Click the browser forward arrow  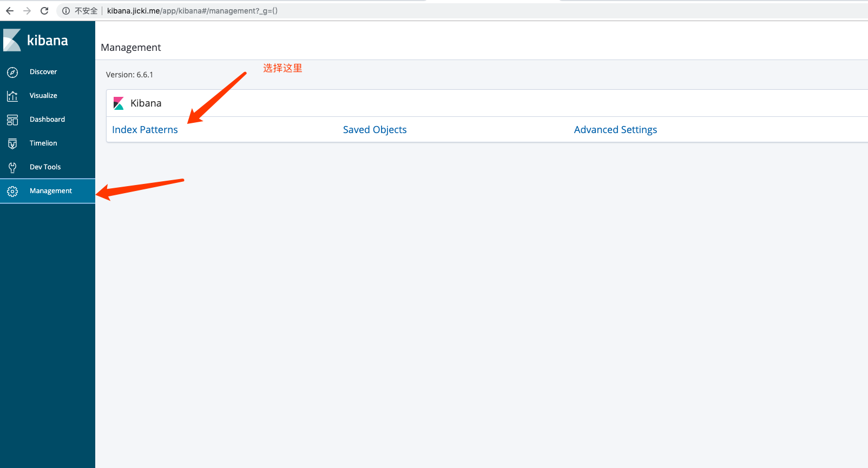tap(27, 11)
